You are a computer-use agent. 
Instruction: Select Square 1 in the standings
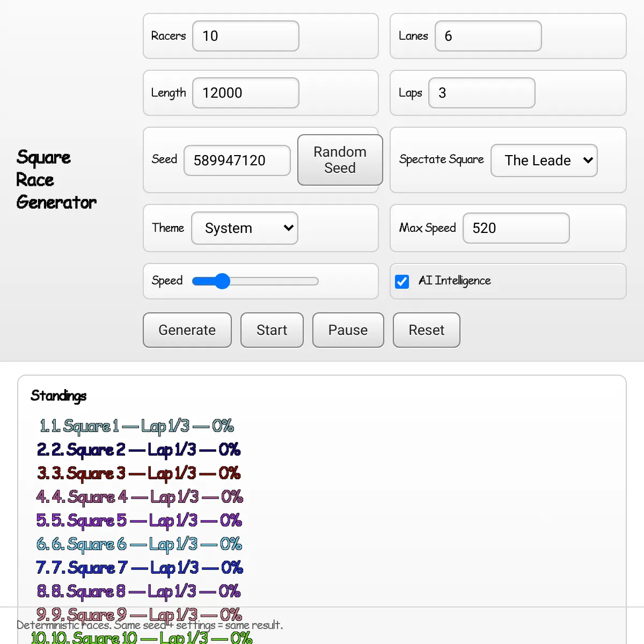137,426
